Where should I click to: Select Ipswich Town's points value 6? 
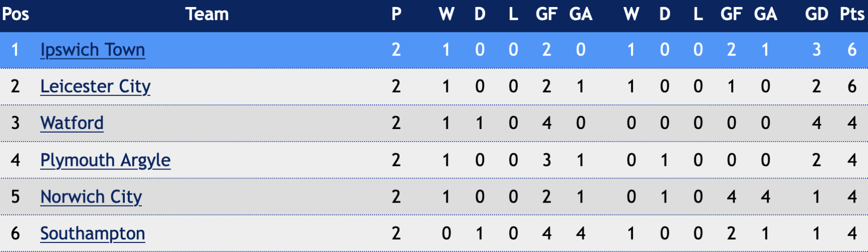[x=852, y=50]
